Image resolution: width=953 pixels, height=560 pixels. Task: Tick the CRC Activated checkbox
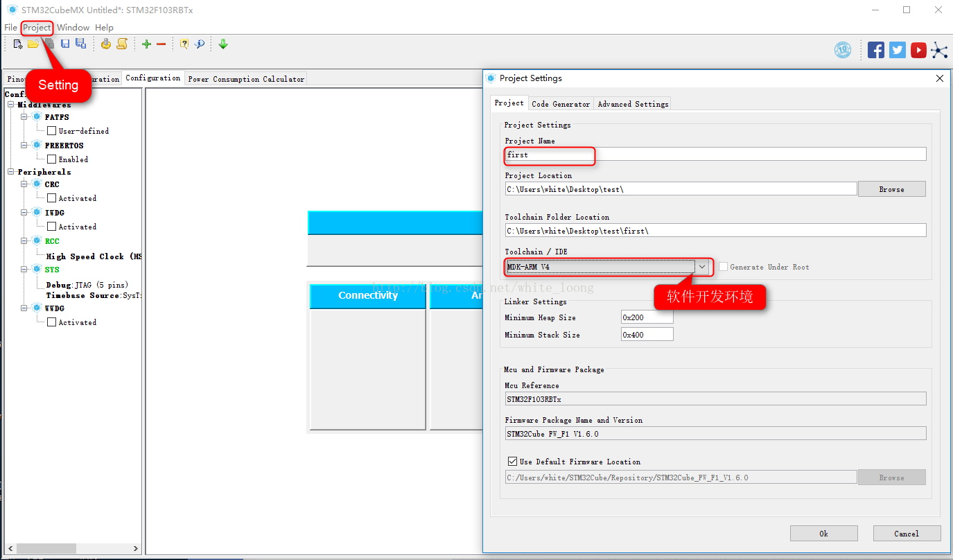pos(51,198)
